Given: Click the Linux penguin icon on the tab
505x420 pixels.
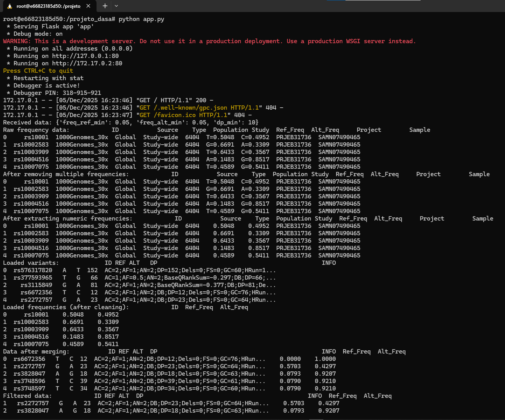Looking at the screenshot, I should pos(10,6).
